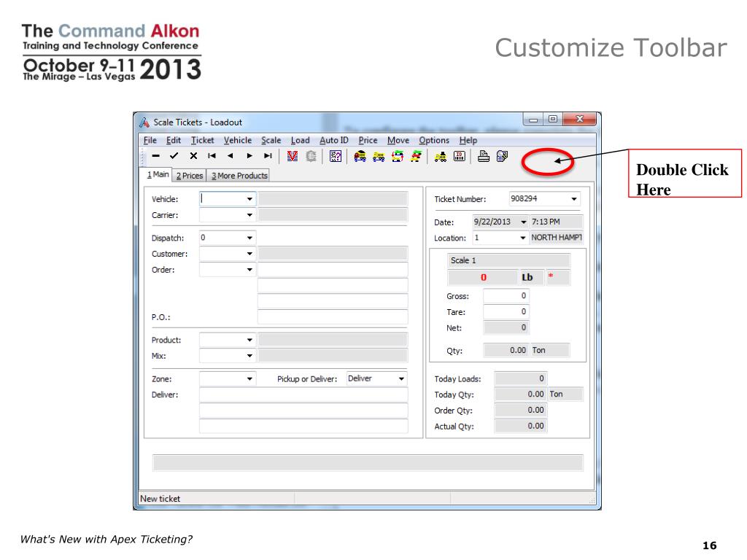Click the ID barcode toolbar icon
This screenshot has height=560, width=747.
pos(460,156)
